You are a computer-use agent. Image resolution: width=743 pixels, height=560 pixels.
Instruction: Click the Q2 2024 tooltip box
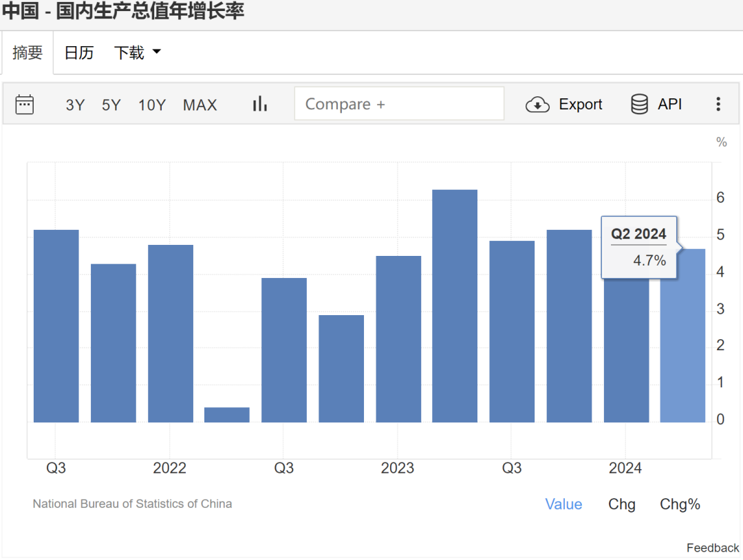(x=638, y=247)
